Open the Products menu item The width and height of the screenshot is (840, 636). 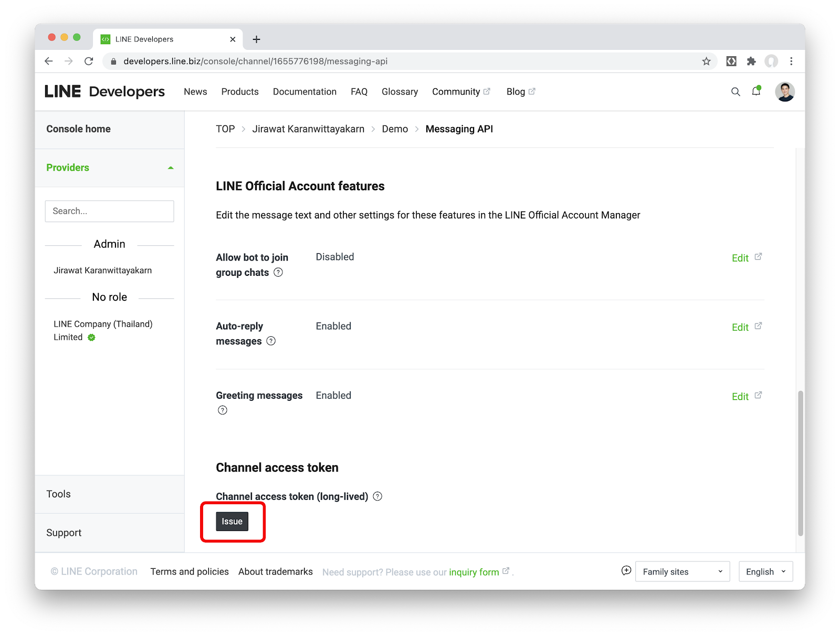240,92
